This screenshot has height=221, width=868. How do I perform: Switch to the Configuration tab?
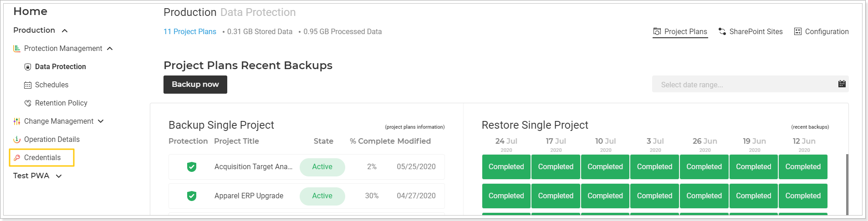821,31
